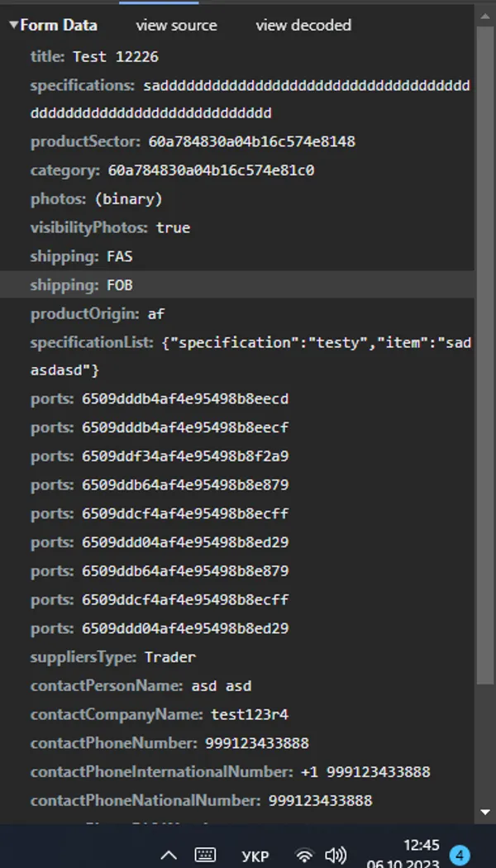This screenshot has height=868, width=496.
Task: Select the productOrigin af row
Action: click(237, 314)
